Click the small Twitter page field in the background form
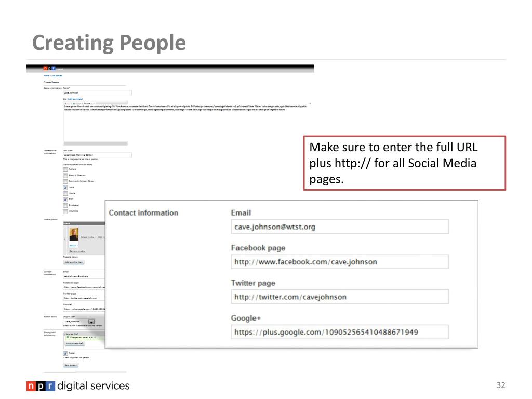This screenshot has width=532, height=399. (84, 298)
